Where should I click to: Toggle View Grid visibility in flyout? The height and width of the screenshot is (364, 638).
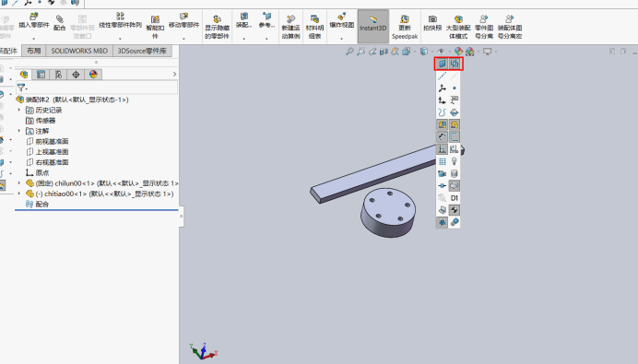443,161
